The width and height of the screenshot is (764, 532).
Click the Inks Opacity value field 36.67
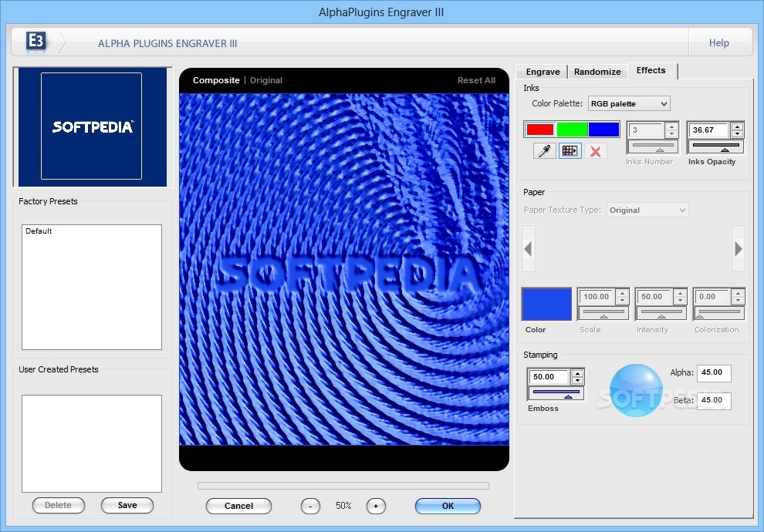[x=709, y=130]
